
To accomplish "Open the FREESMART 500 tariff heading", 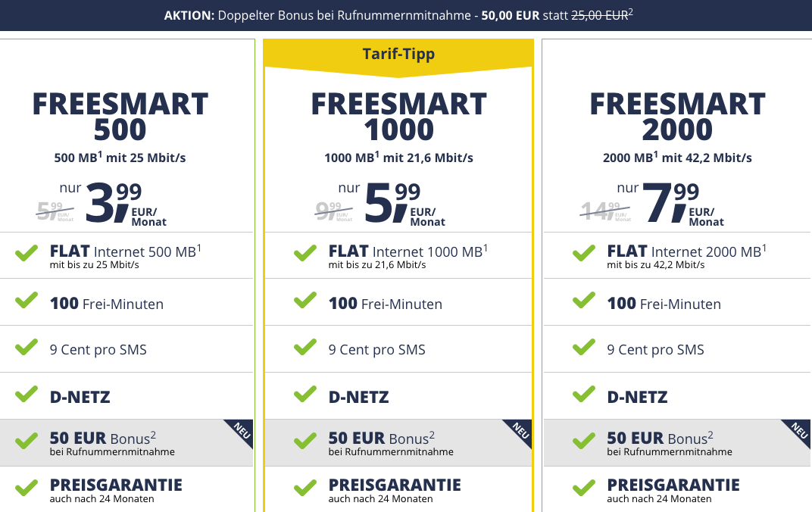I will tap(120, 116).
